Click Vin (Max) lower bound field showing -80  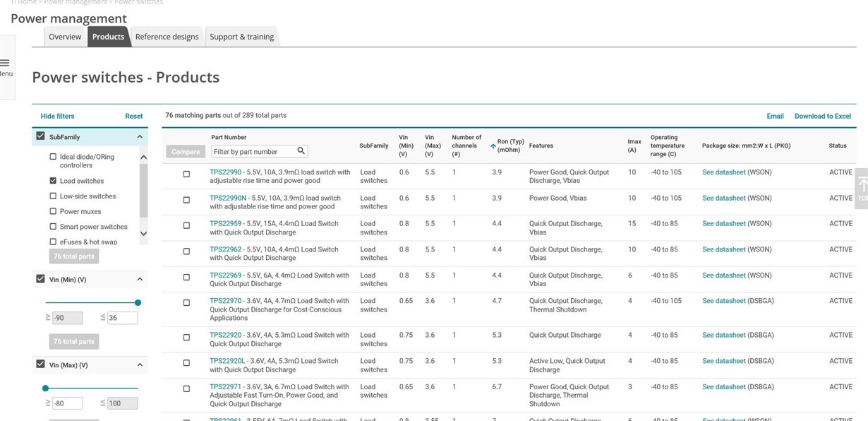pos(68,403)
